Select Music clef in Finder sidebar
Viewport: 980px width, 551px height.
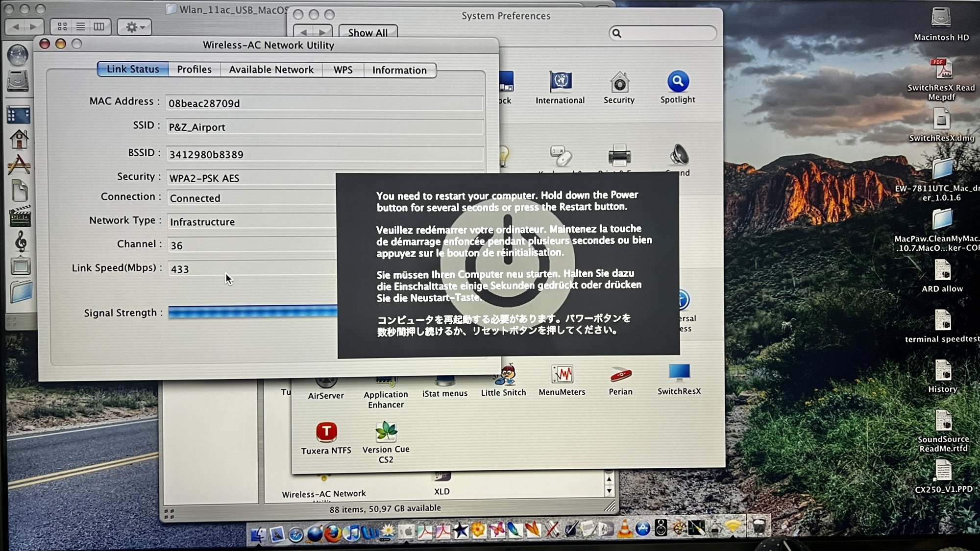21,241
